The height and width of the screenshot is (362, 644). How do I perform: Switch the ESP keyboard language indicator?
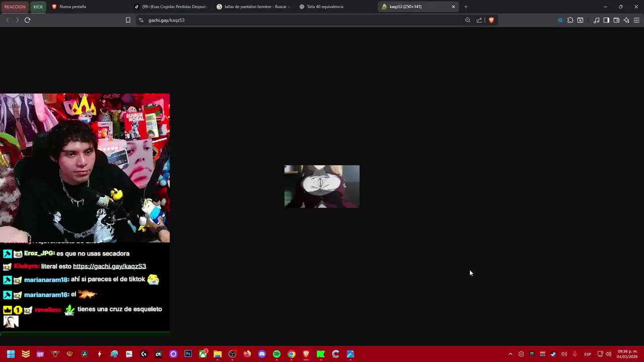587,354
